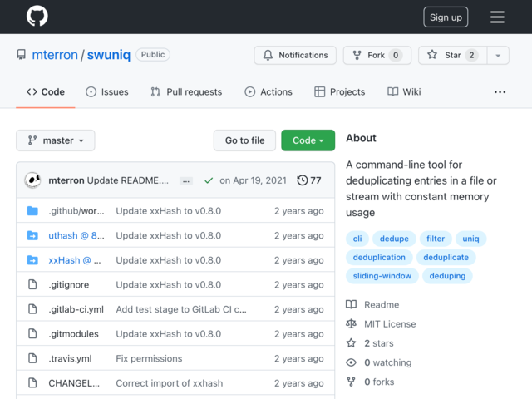Open the .github/workflows folder
This screenshot has height=399, width=532.
(x=76, y=211)
